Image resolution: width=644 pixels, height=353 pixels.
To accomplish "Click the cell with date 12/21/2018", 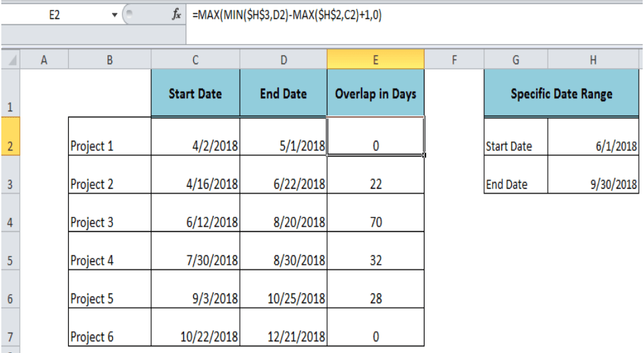I will tap(284, 327).
